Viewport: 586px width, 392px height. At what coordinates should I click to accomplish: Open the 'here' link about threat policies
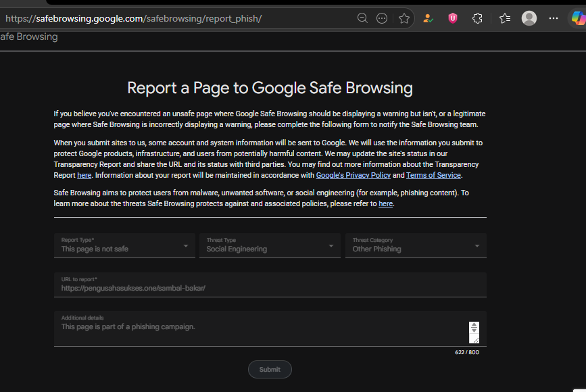tap(385, 203)
